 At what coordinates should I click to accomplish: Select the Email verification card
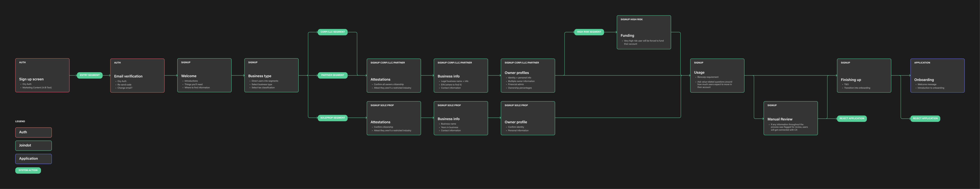coord(137,76)
